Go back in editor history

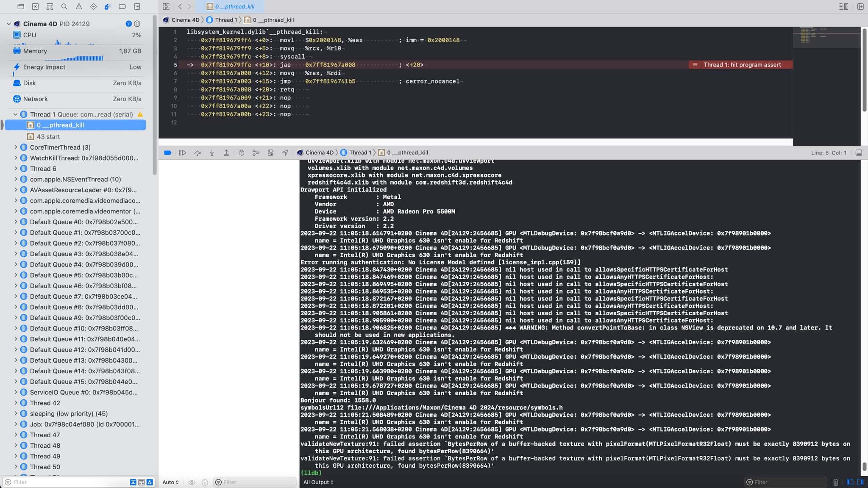pyautogui.click(x=180, y=6)
